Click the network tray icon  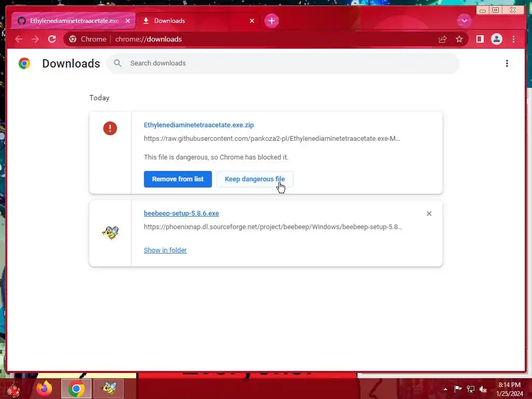click(x=471, y=389)
